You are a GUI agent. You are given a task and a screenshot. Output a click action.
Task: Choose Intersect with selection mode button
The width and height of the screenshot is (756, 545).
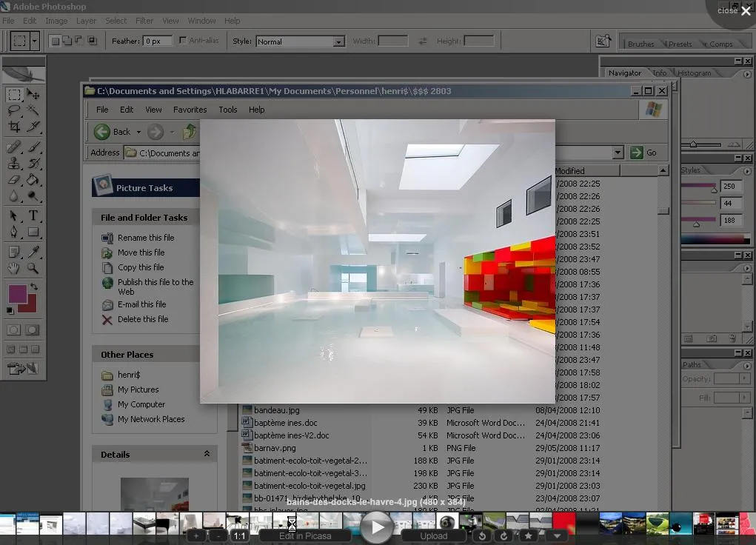(91, 41)
